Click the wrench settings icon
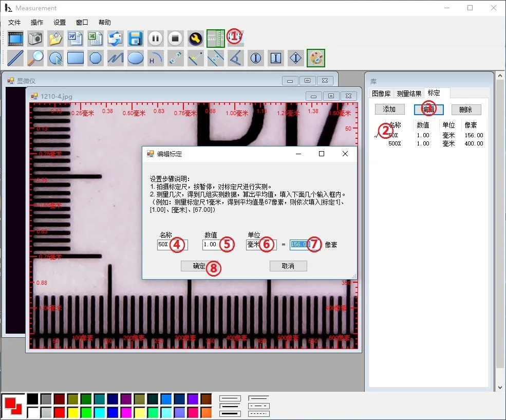 coord(195,39)
